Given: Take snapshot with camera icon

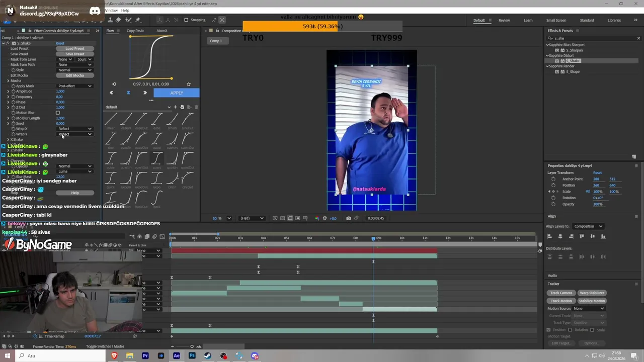Looking at the screenshot, I should point(348,218).
